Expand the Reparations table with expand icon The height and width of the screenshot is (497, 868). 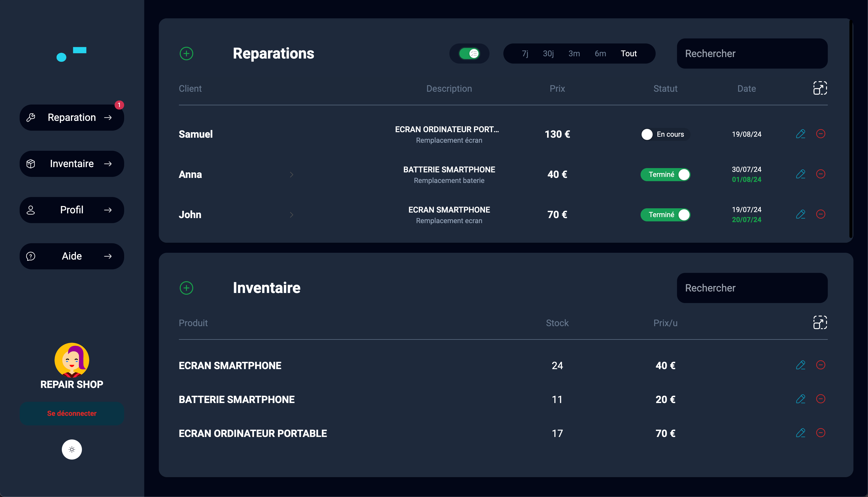820,88
